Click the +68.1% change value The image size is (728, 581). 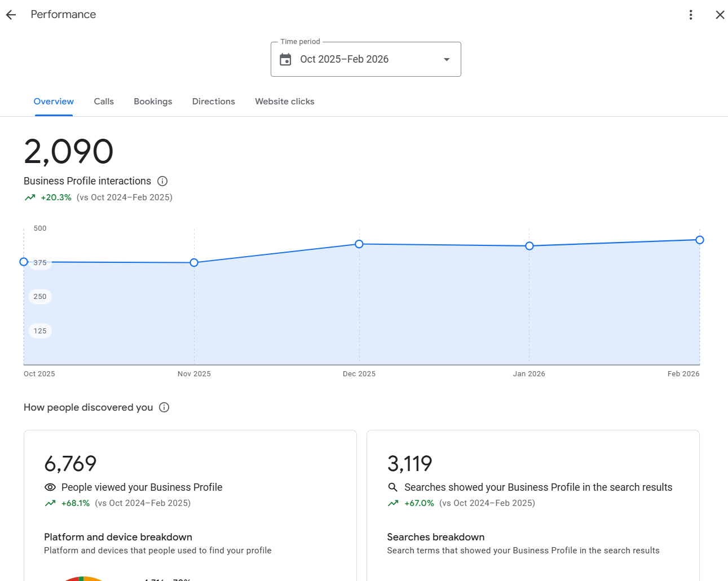(76, 503)
